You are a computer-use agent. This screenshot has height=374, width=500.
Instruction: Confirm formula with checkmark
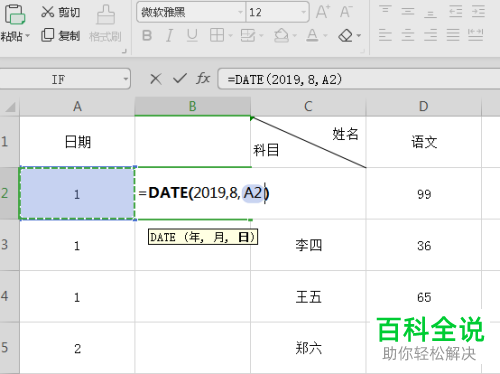[180, 79]
